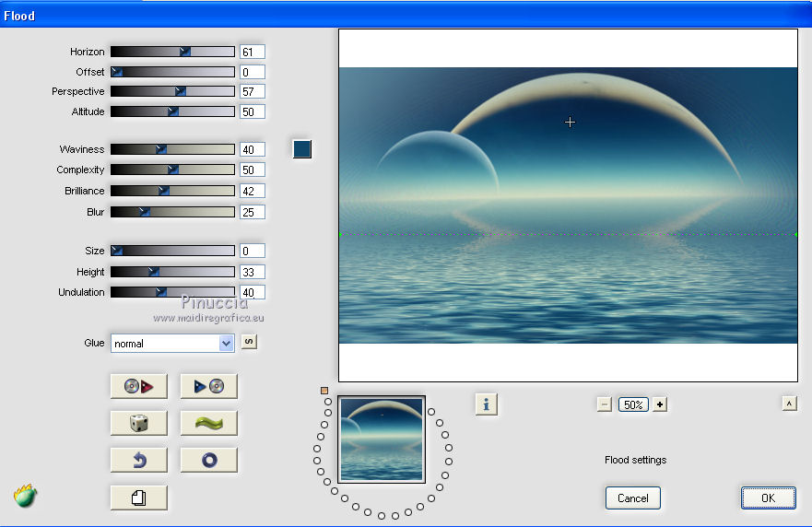The width and height of the screenshot is (812, 527).
Task: Cancel the Flood dialog
Action: tap(633, 498)
